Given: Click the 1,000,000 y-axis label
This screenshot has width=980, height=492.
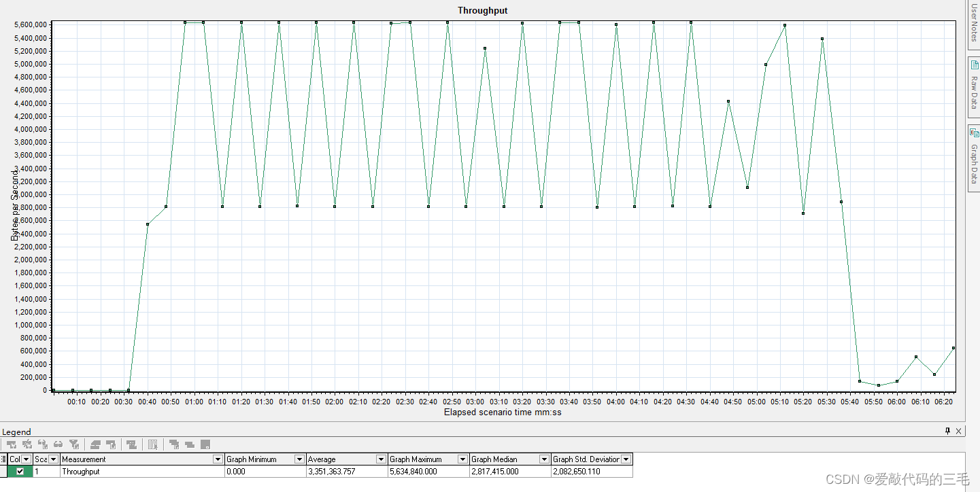Looking at the screenshot, I should point(30,325).
